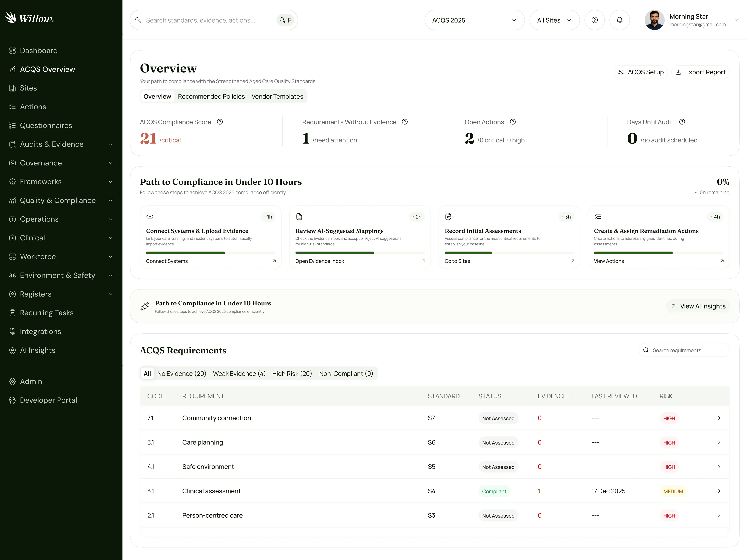The image size is (747, 560).
Task: Enable the Weak Evidence (4) filter
Action: pyautogui.click(x=239, y=373)
